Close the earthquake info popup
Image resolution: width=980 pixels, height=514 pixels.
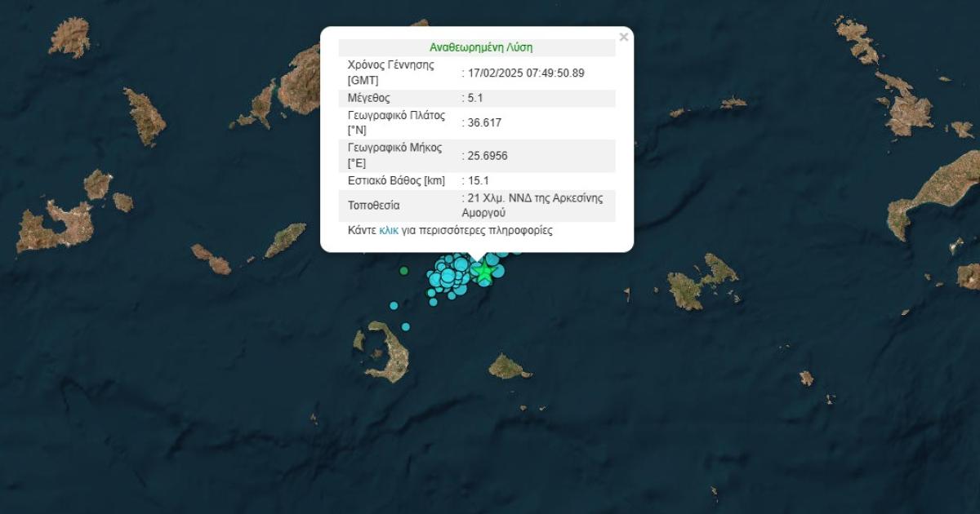click(624, 37)
